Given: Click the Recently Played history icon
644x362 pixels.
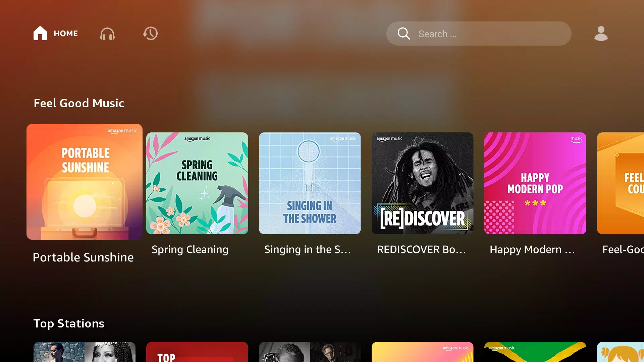Looking at the screenshot, I should [x=150, y=34].
